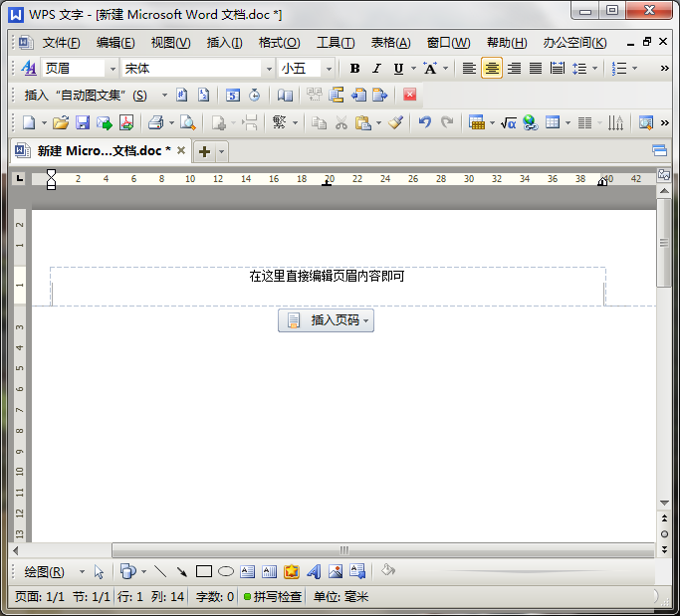
Task: Open the font size dropdown (小五)
Action: 328,69
